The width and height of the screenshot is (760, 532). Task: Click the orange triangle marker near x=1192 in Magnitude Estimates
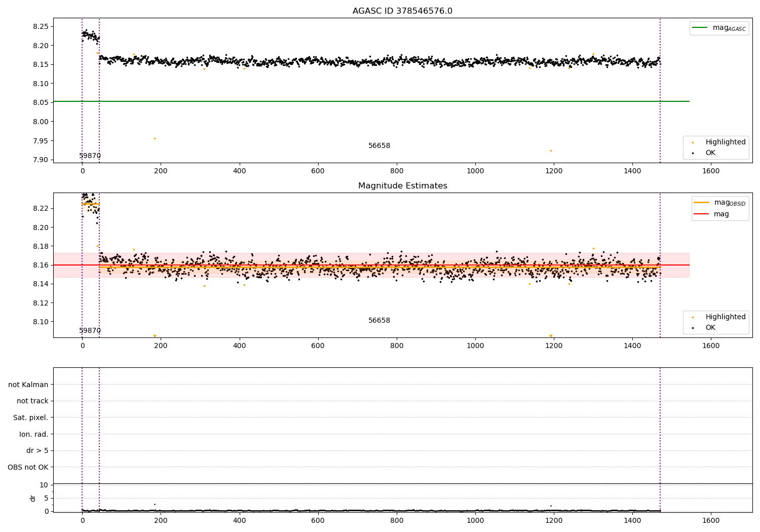(x=551, y=336)
